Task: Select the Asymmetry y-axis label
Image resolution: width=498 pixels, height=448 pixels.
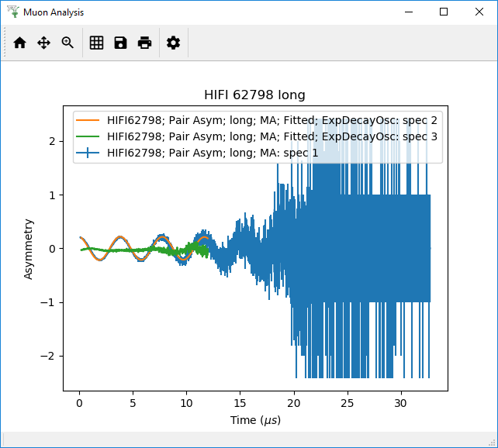Action: point(29,248)
